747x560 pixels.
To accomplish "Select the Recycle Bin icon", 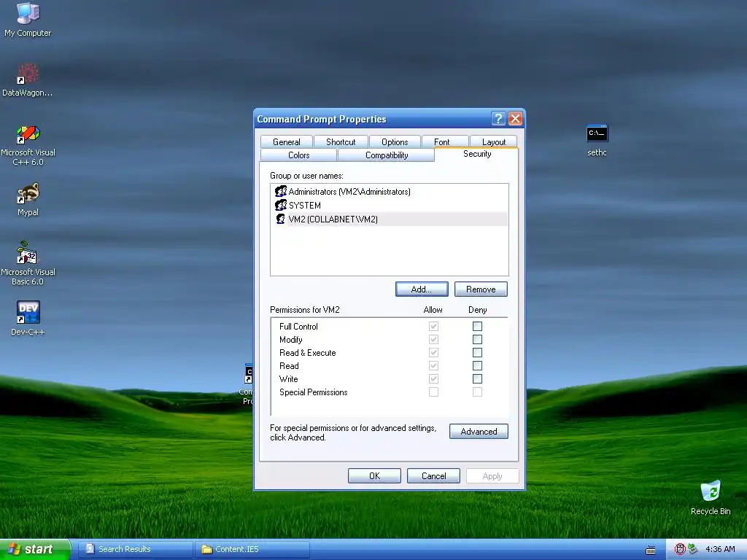I will [x=711, y=497].
